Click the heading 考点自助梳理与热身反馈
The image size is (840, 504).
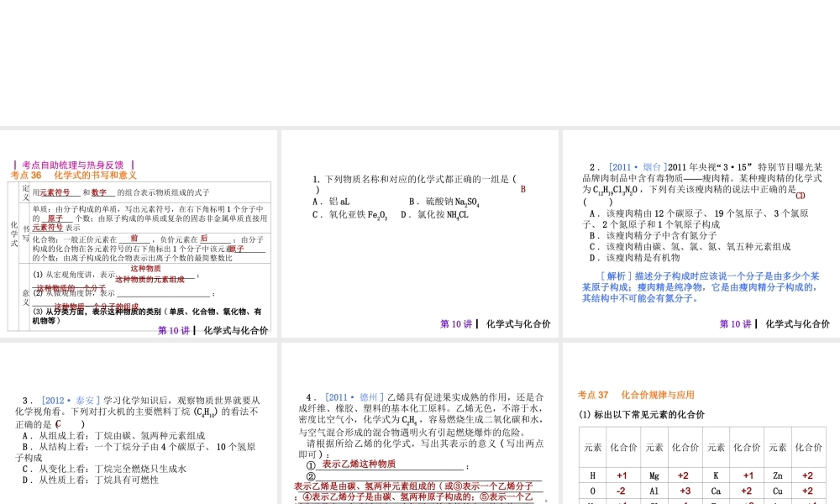[73, 165]
